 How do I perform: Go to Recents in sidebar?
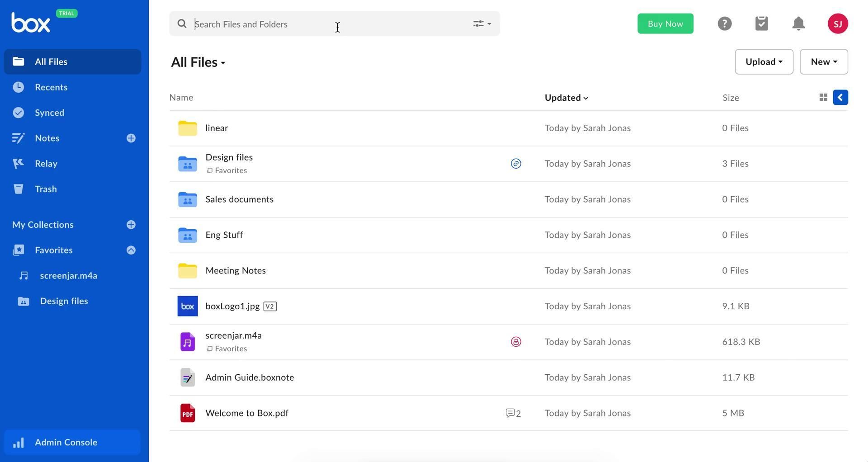click(x=51, y=87)
